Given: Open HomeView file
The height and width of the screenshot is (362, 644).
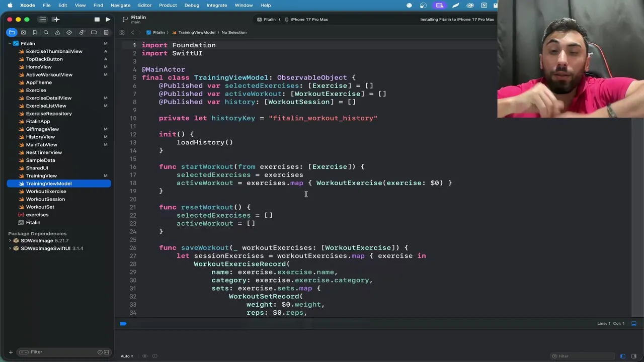Looking at the screenshot, I should point(39,67).
